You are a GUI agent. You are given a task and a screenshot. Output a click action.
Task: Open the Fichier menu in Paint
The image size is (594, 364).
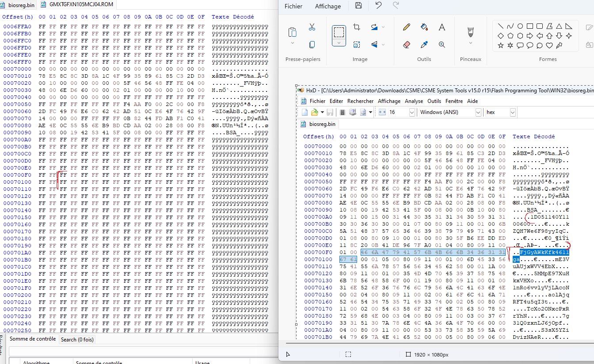[293, 6]
